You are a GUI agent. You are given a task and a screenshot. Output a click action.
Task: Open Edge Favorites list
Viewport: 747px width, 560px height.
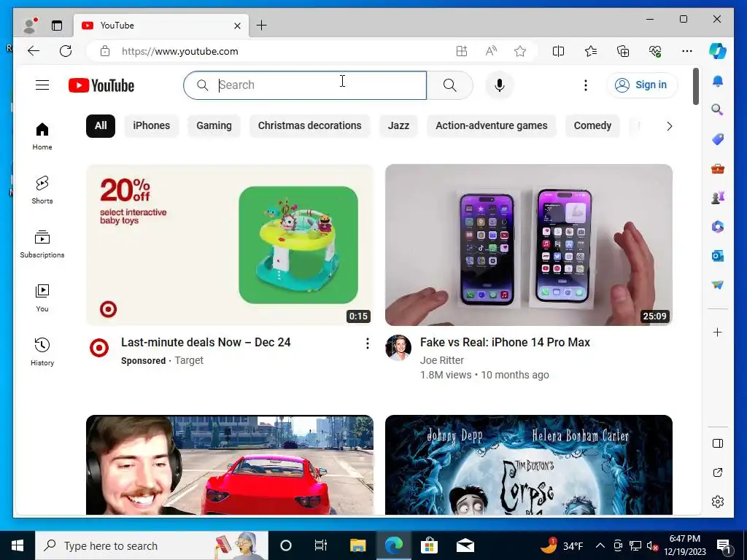pos(591,51)
